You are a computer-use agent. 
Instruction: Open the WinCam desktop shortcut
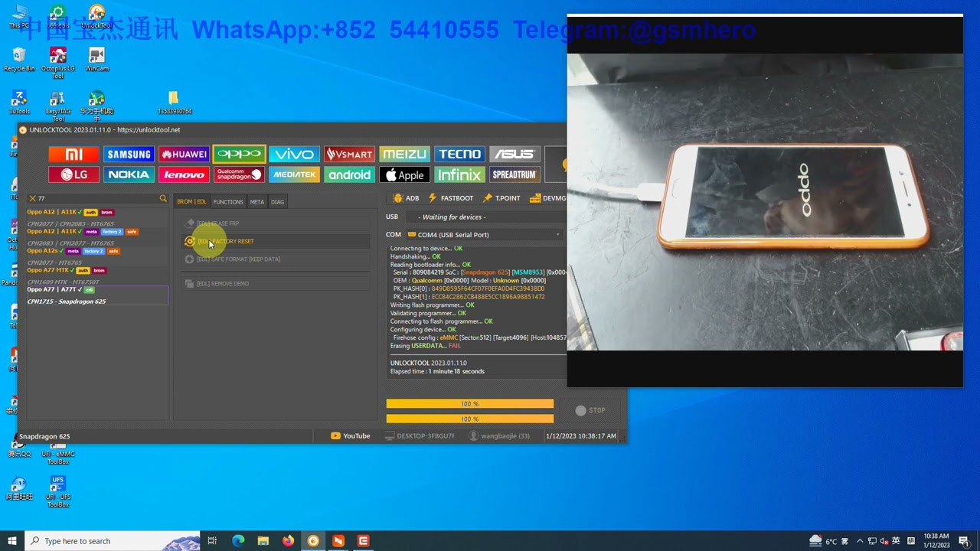96,60
